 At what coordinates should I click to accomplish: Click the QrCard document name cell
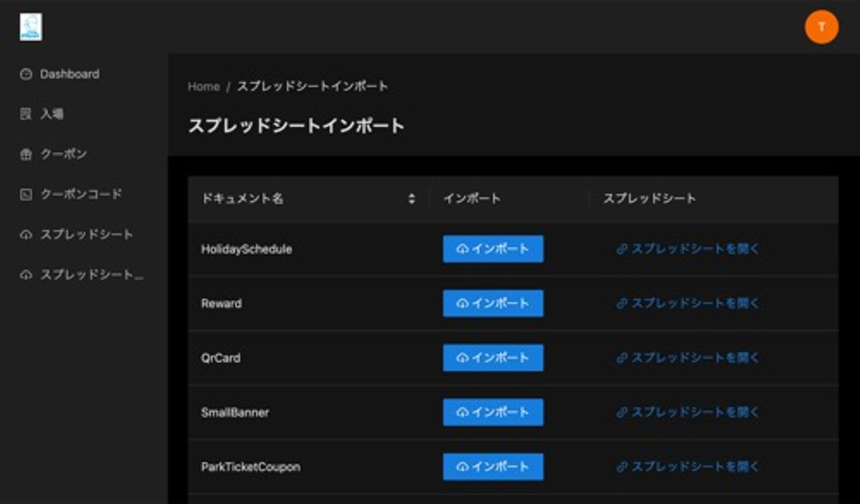point(221,358)
